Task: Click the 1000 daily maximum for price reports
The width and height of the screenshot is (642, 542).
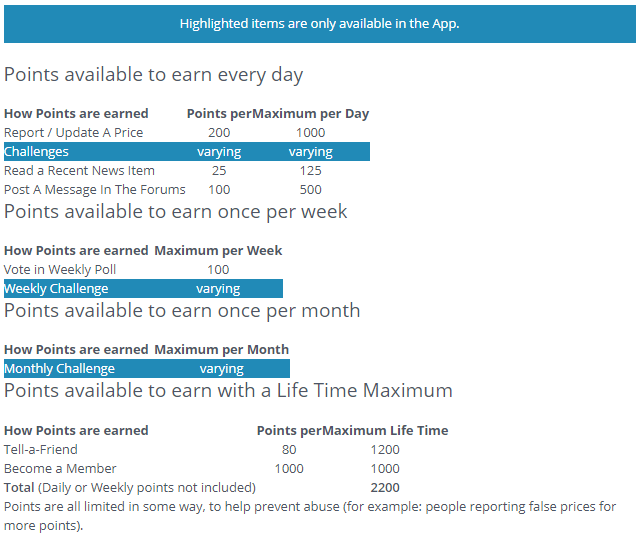Action: coord(311,133)
